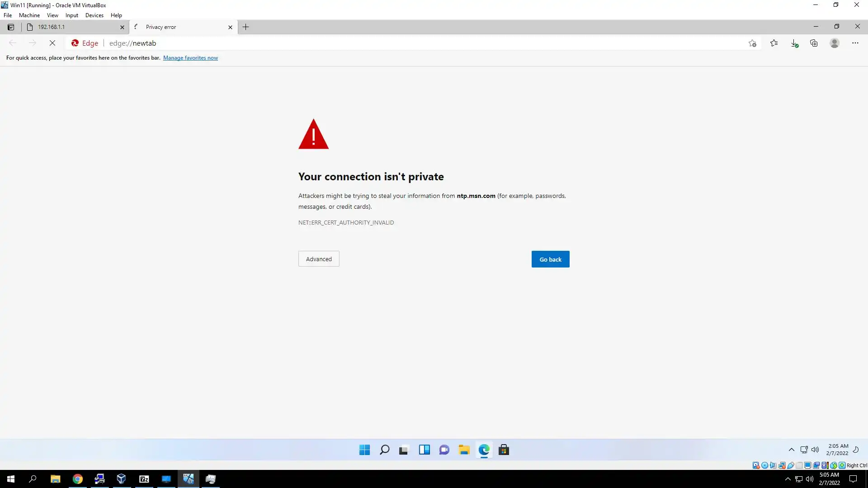
Task: Open the Edge tab actions menu
Action: pos(11,27)
